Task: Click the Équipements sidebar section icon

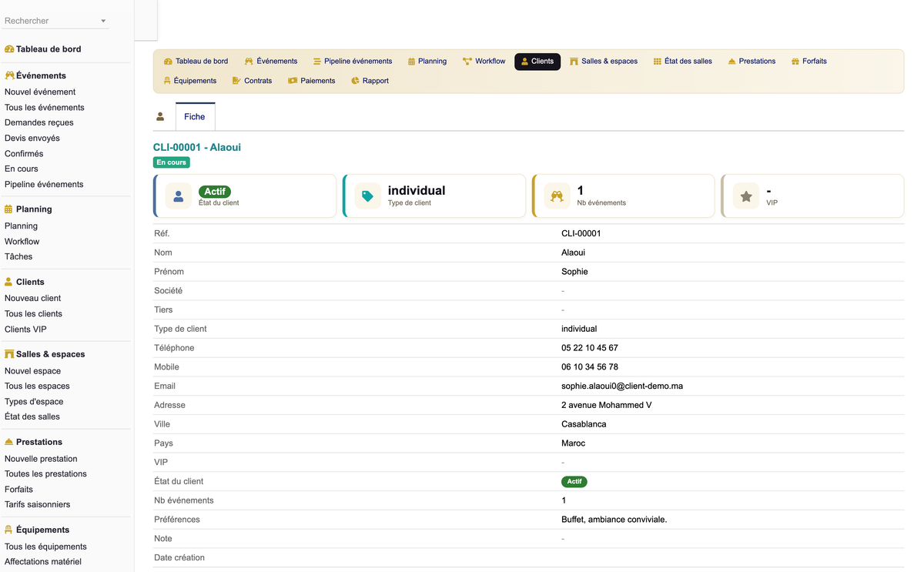Action: [8, 530]
